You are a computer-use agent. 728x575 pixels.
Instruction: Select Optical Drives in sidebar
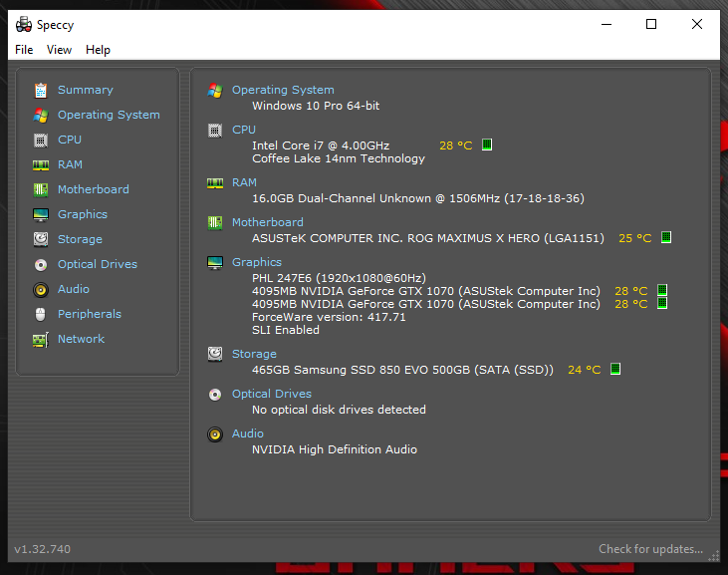click(x=98, y=264)
